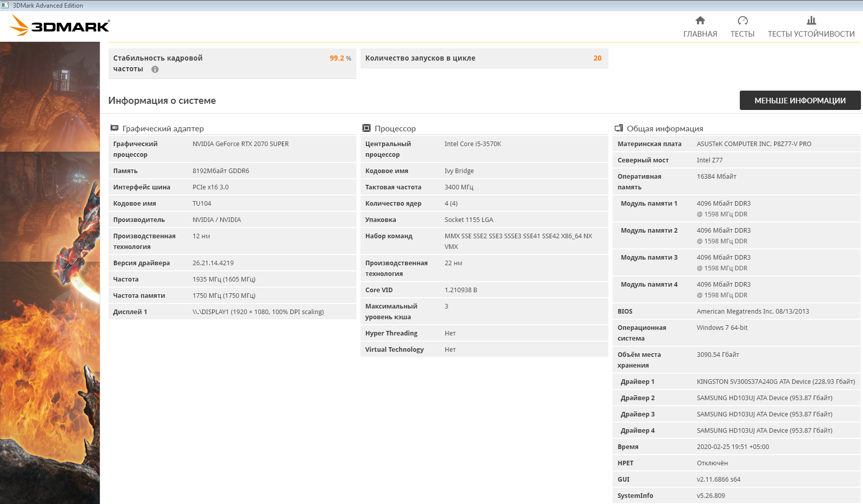
Task: Click the home icon above ГЛАВНАЯ
Action: [x=700, y=20]
